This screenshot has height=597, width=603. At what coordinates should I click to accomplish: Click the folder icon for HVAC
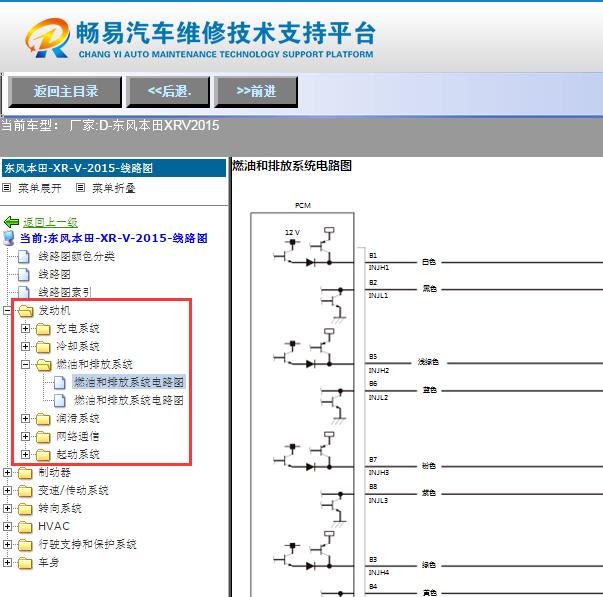(x=25, y=527)
